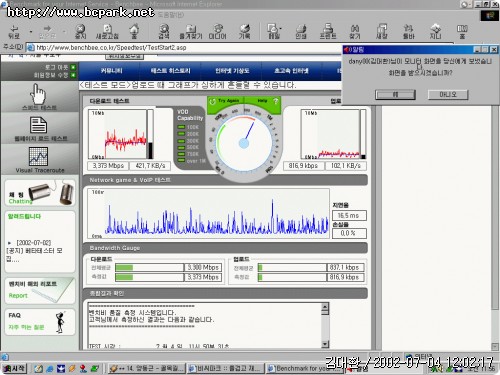
Task: Open the 벤치비 해외 리포트 Report banner
Action: point(40,291)
